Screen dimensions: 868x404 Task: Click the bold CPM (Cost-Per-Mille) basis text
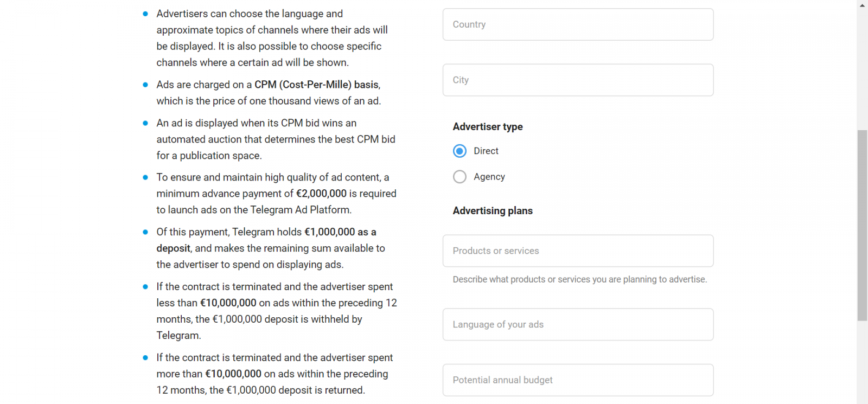click(x=317, y=85)
